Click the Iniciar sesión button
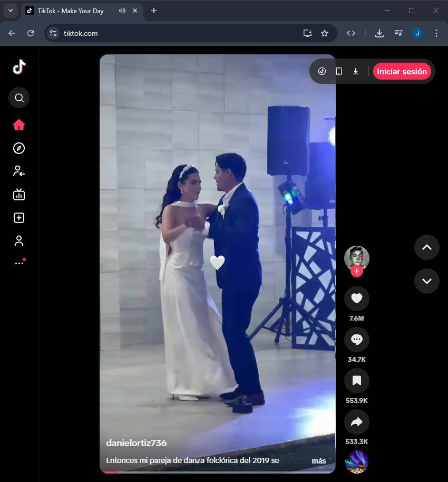 click(x=402, y=72)
